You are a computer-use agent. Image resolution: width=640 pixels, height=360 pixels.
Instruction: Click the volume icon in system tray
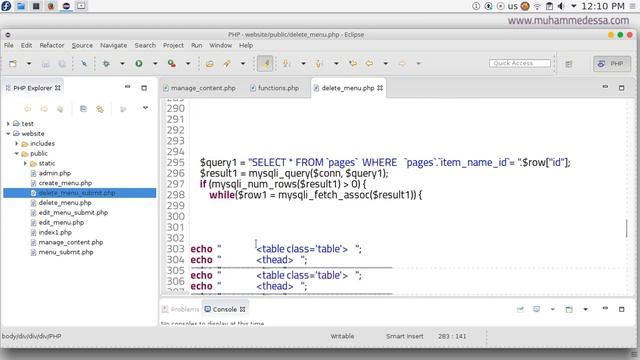pyautogui.click(x=561, y=6)
